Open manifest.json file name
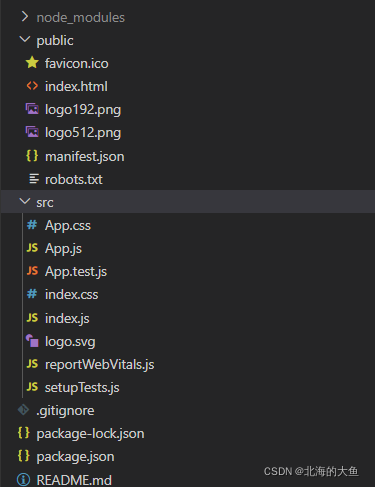This screenshot has width=375, height=487. (85, 157)
